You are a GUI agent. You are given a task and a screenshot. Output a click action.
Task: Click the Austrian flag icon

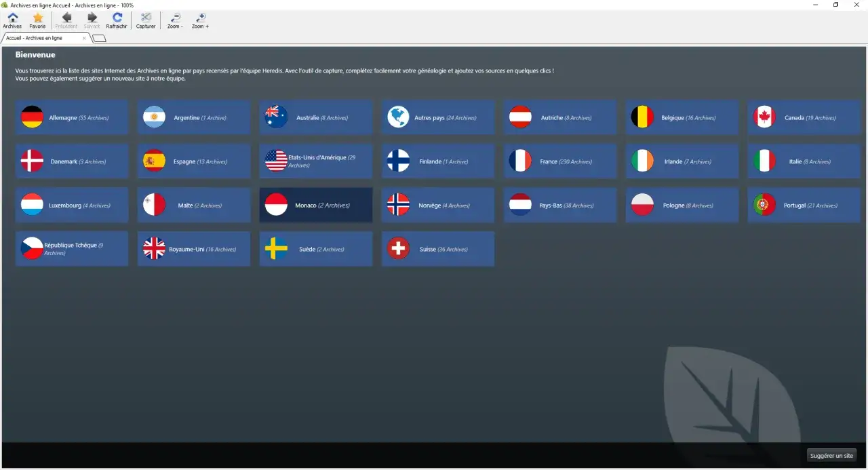520,117
